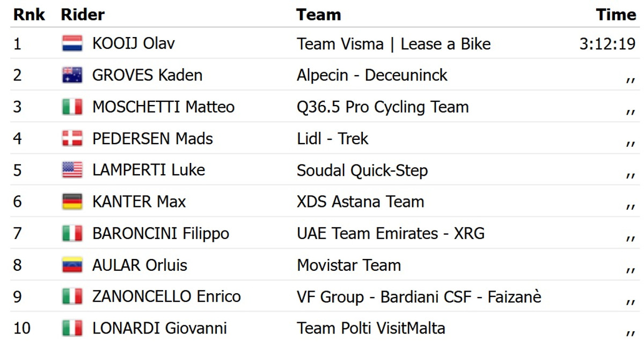
Task: Click the Australian flag beside GROVES Kaden
Action: click(x=72, y=75)
